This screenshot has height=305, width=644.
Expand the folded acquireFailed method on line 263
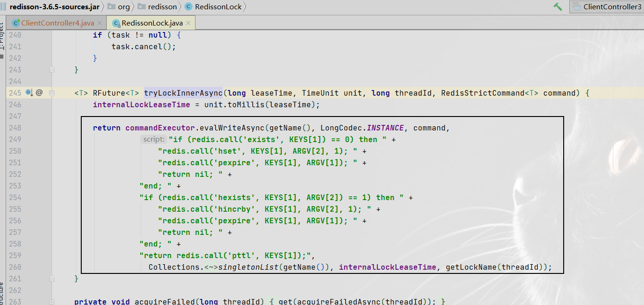52,302
